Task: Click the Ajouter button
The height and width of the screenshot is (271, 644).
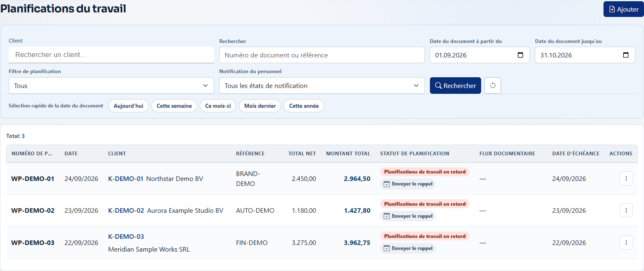Action: click(624, 9)
